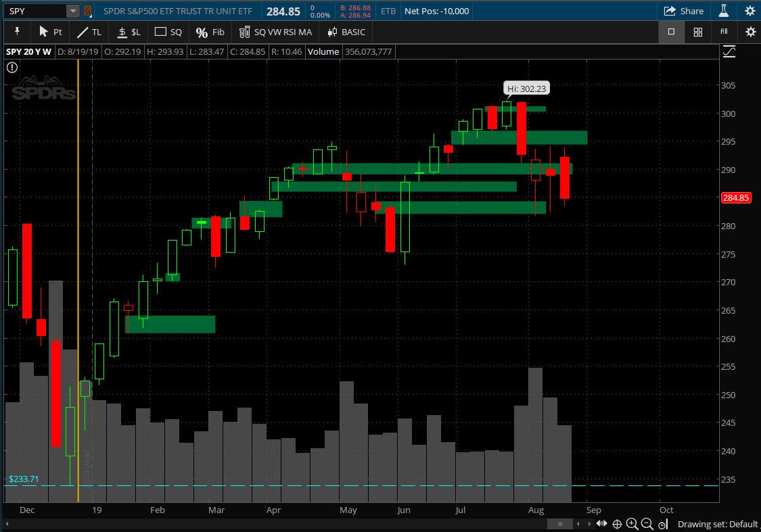Click the SPY symbol input field

click(x=35, y=11)
